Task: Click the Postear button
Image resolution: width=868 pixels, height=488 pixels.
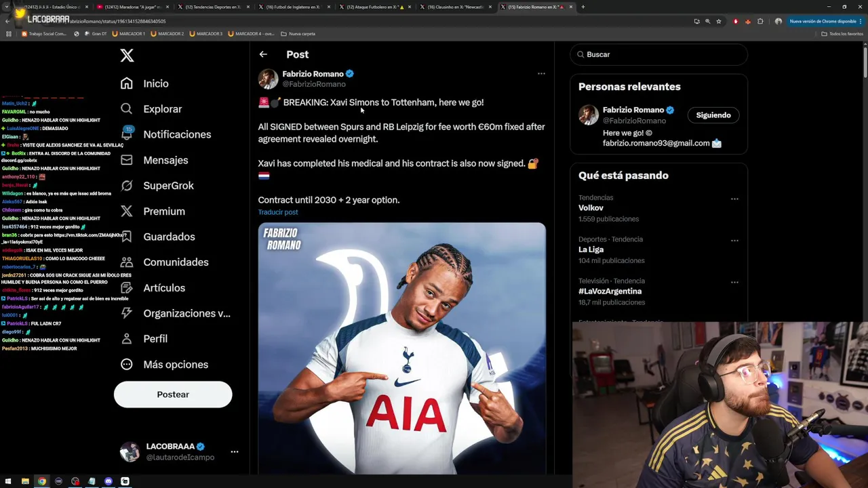Action: pyautogui.click(x=173, y=394)
